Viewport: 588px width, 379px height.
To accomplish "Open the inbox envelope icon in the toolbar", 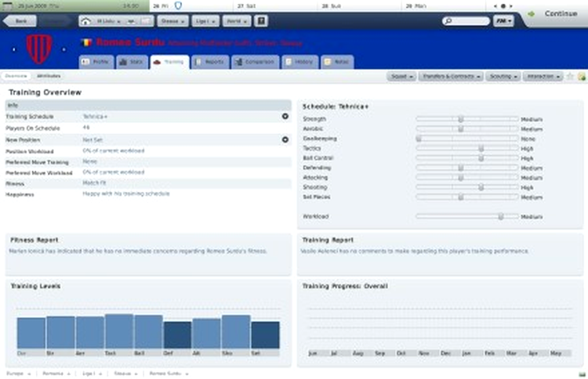I will tap(147, 21).
